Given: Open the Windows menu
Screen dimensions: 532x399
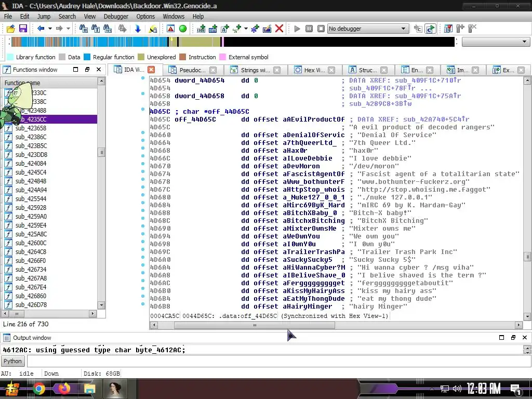Looking at the screenshot, I should pos(174,16).
